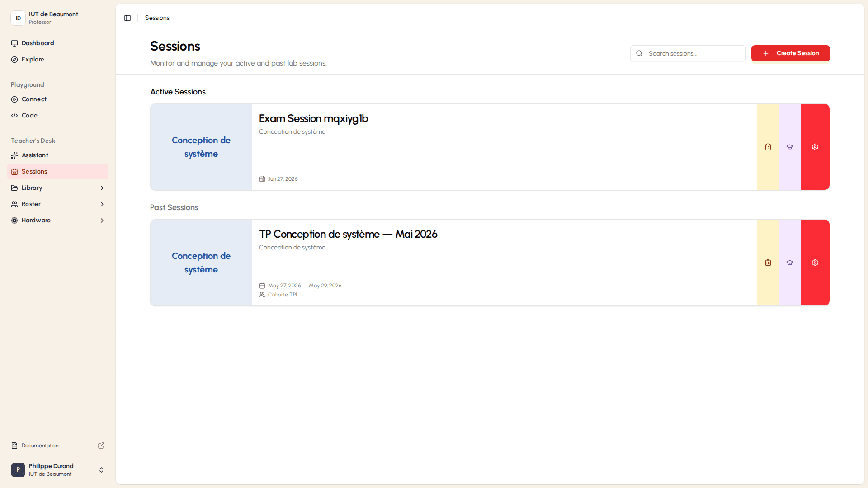Screen dimensions: 868x488
Task: Open settings gear for TP Conception session
Action: pyautogui.click(x=815, y=263)
